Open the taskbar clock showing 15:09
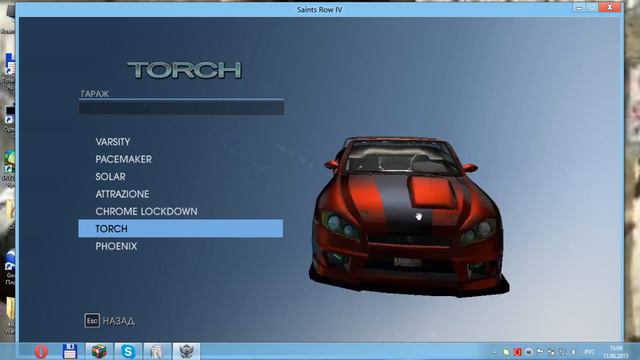Image resolution: width=640 pixels, height=360 pixels. click(x=616, y=352)
